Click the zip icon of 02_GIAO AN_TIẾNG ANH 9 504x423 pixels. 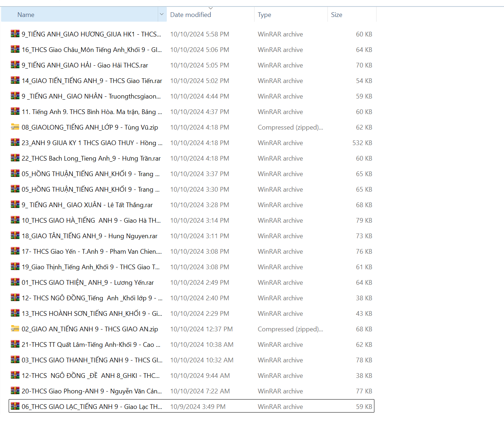pos(15,328)
